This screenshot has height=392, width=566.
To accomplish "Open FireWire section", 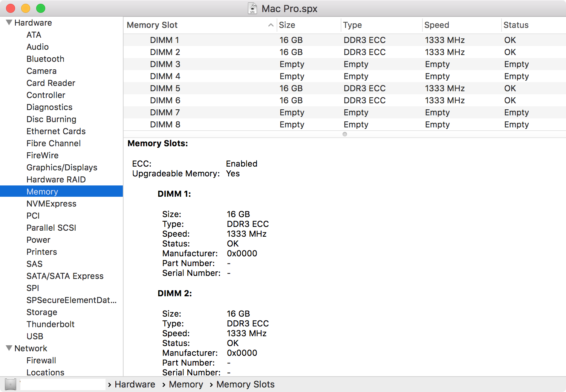I will click(43, 155).
